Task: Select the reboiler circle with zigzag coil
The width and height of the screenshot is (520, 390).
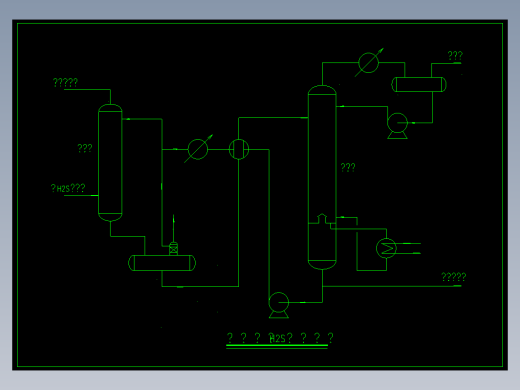Action: pyautogui.click(x=386, y=248)
